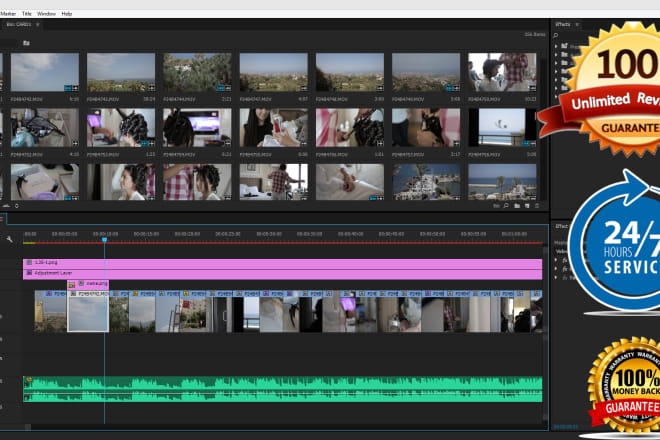
Task: Open the Help menu
Action: [67, 14]
